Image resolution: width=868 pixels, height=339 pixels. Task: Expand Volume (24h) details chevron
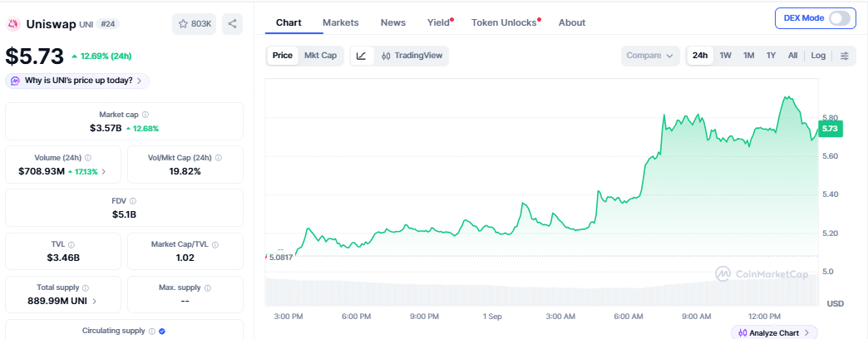104,172
